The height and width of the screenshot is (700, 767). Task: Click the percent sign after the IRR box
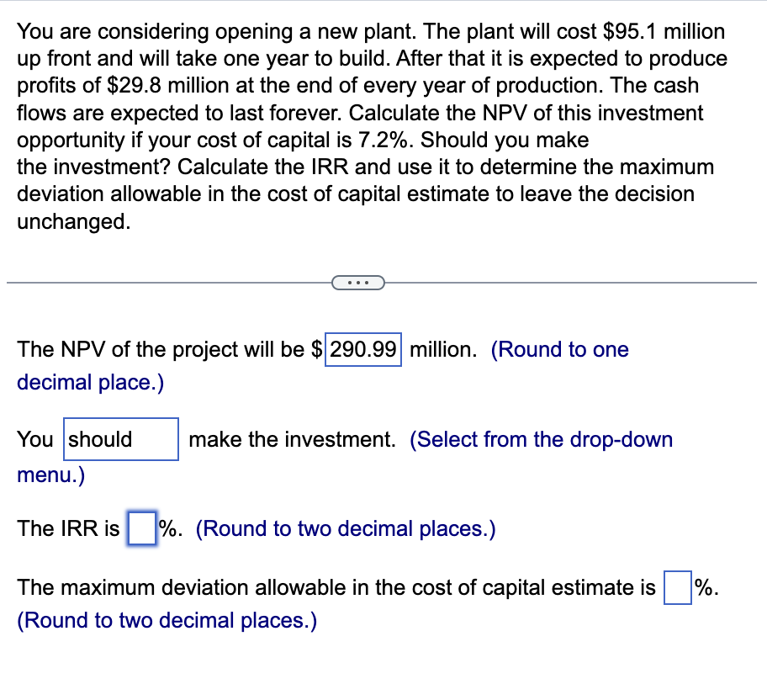point(164,528)
